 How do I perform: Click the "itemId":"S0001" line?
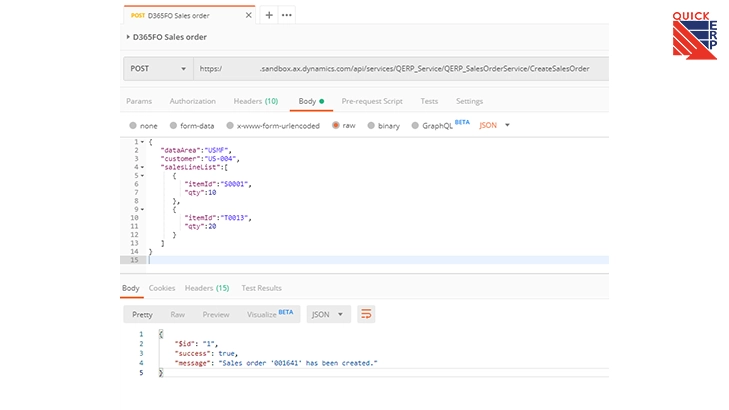[218, 184]
